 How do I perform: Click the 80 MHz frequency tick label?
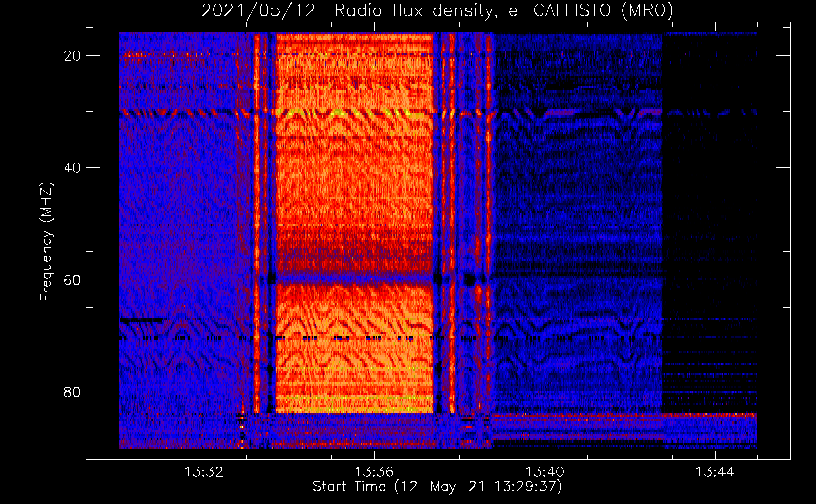click(x=72, y=392)
